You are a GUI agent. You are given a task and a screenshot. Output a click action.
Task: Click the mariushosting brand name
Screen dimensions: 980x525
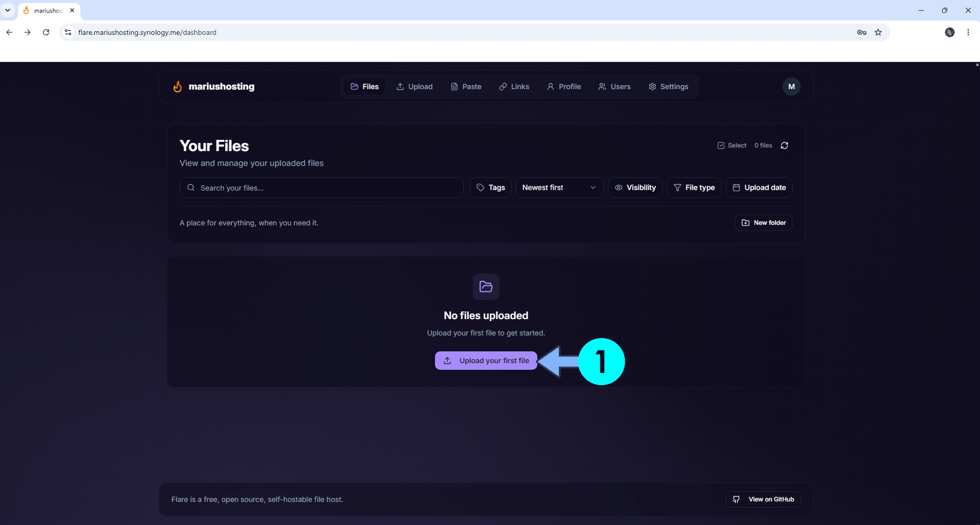(222, 87)
